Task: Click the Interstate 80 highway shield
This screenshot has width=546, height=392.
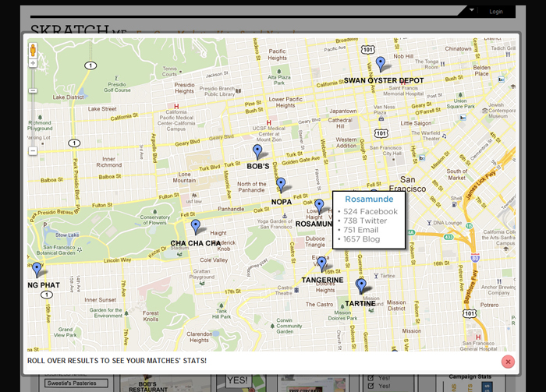Action: 475,258
